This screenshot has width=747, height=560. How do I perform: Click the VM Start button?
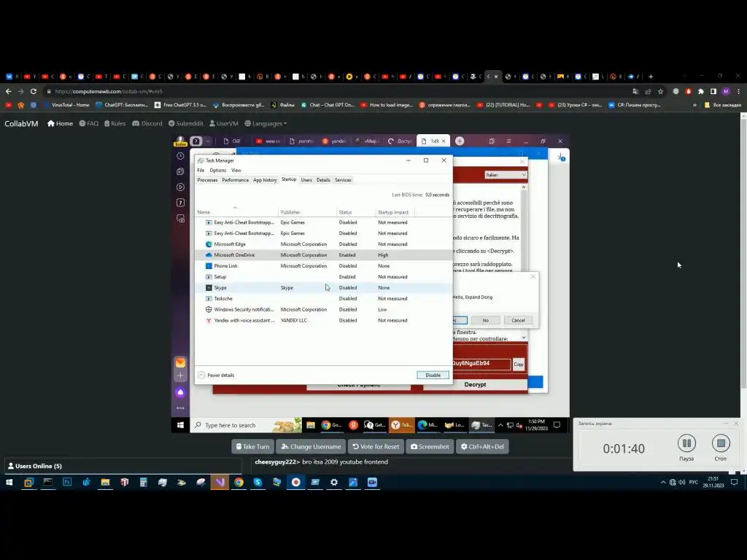pyautogui.click(x=180, y=425)
